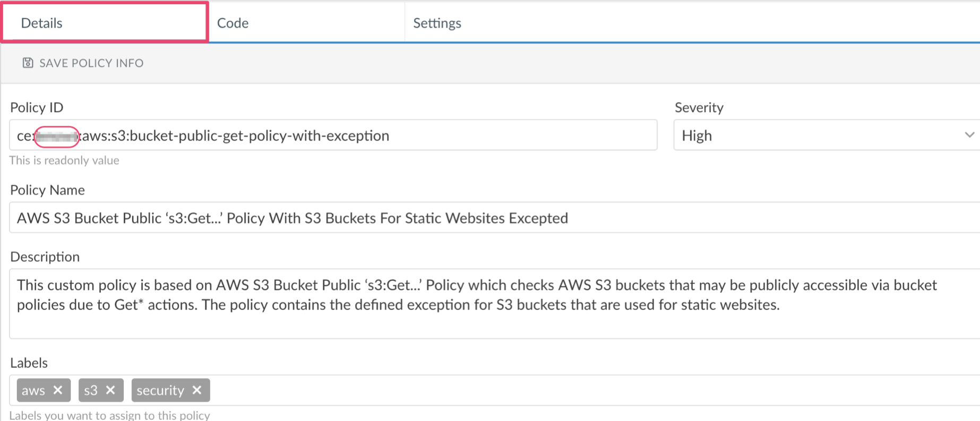This screenshot has height=421, width=980.
Task: Remove the s3 label with its X
Action: [x=110, y=390]
